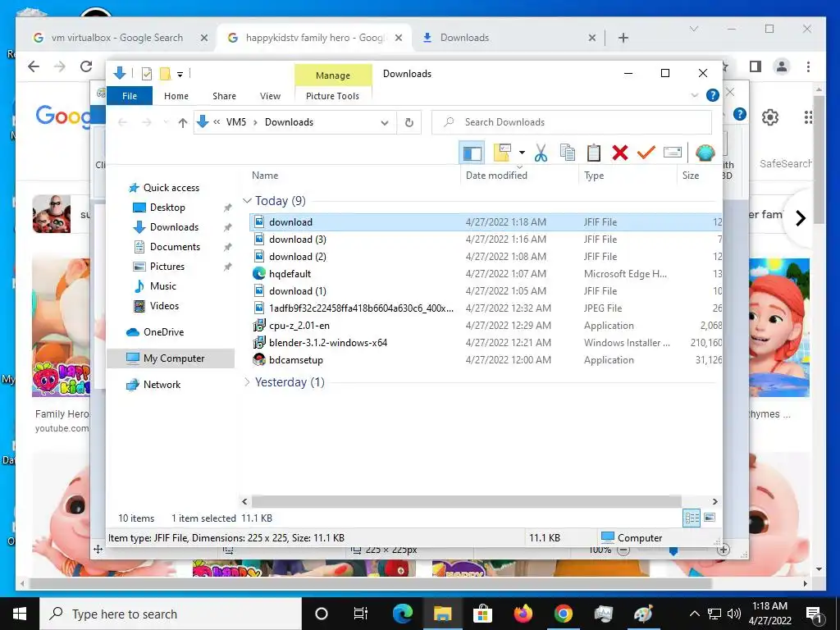Viewport: 840px width, 630px height.
Task: Switch to the View ribbon tab
Action: [x=270, y=96]
